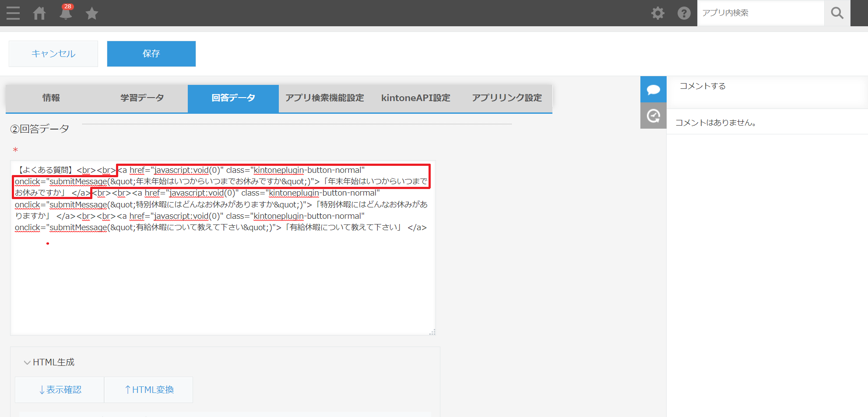Open the help question mark icon

(684, 13)
